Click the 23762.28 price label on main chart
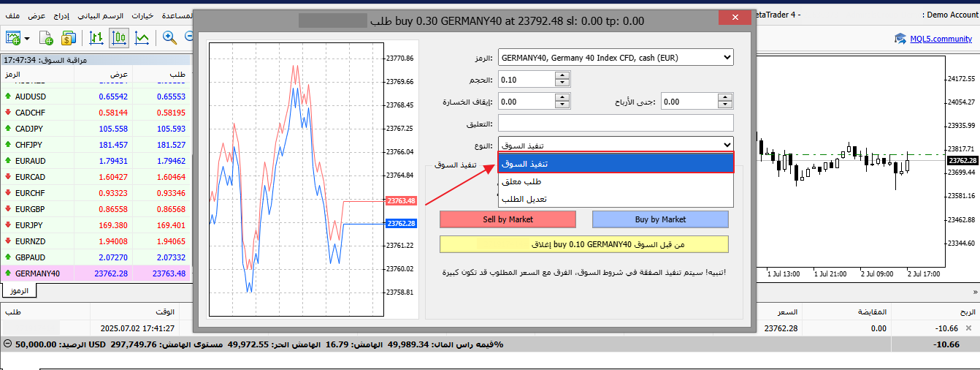Screen dimensions: 980x370 click(x=962, y=161)
